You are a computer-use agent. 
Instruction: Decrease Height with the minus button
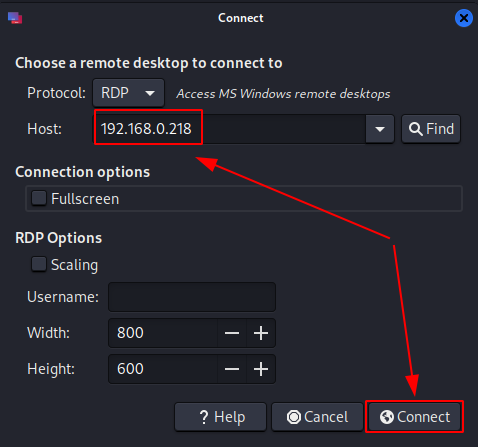point(232,369)
